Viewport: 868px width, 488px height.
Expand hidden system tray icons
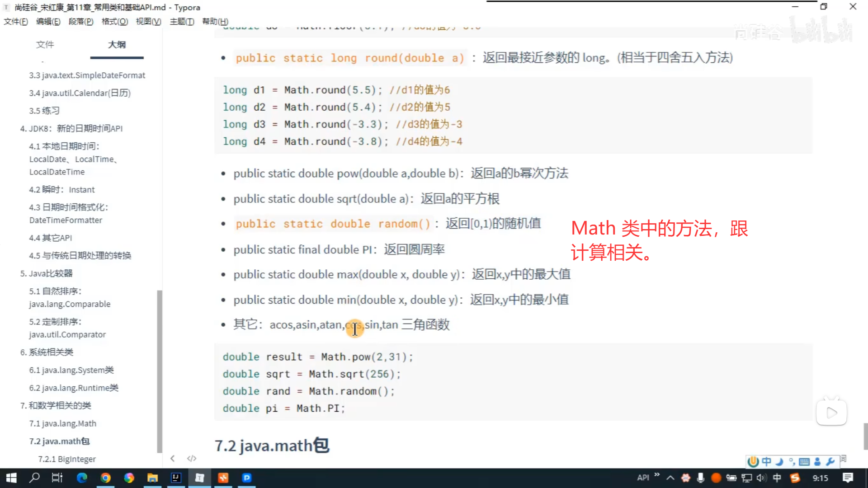tap(670, 478)
